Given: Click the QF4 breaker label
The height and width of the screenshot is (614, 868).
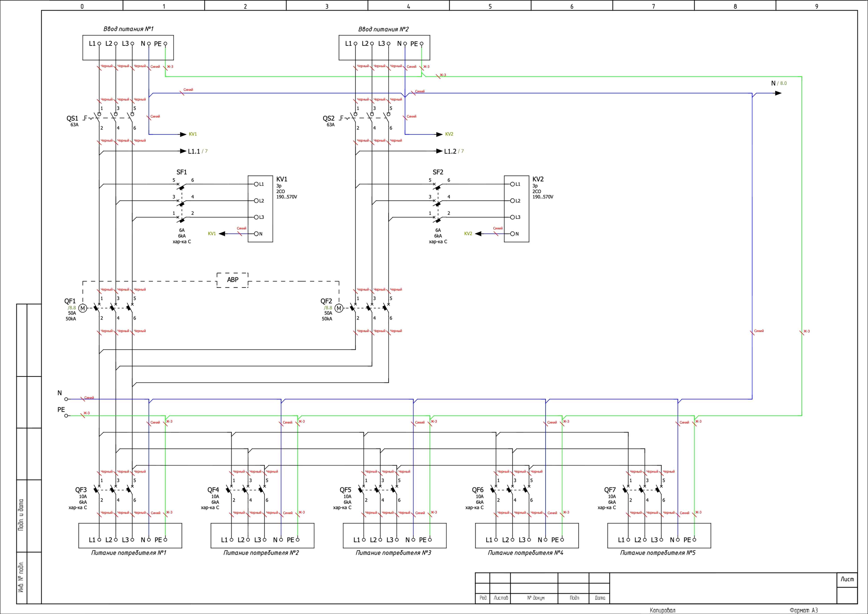Looking at the screenshot, I should pos(213,490).
